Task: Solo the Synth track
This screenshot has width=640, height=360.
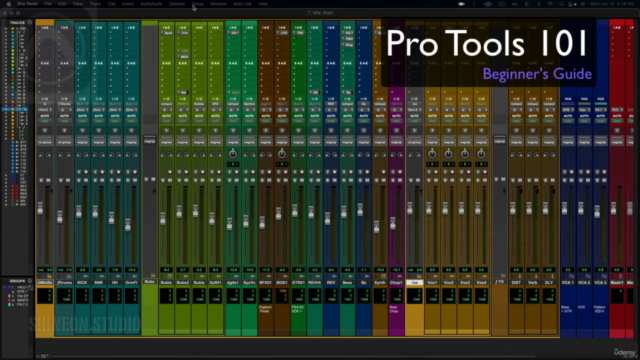Action: [377, 180]
